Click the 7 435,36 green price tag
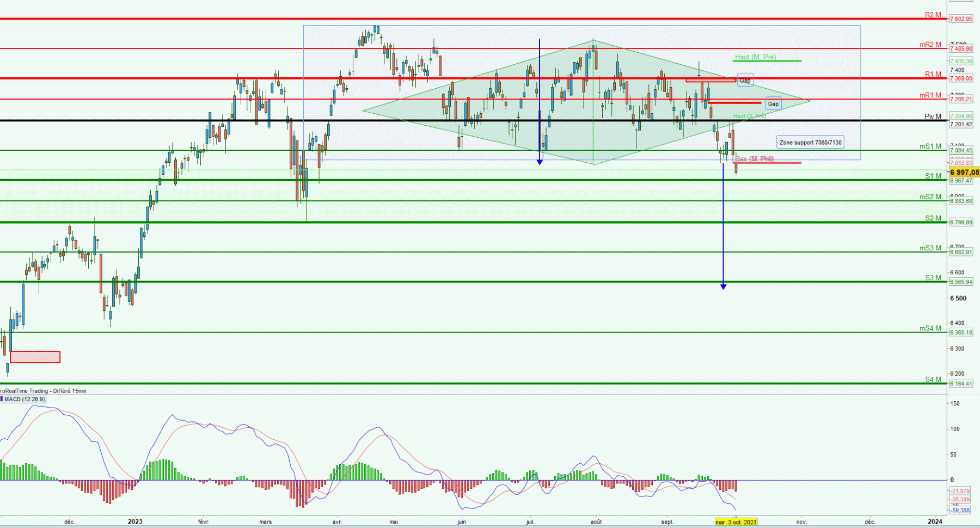This screenshot has width=980, height=528. click(961, 61)
